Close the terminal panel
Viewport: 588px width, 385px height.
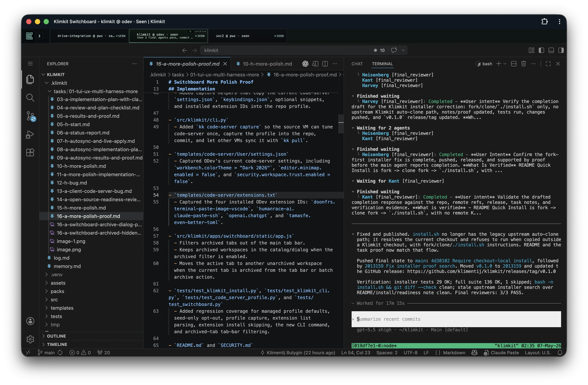tap(558, 64)
